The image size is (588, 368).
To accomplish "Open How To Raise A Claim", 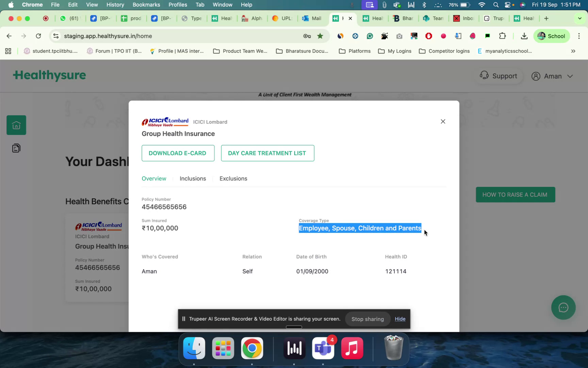I will [x=515, y=195].
